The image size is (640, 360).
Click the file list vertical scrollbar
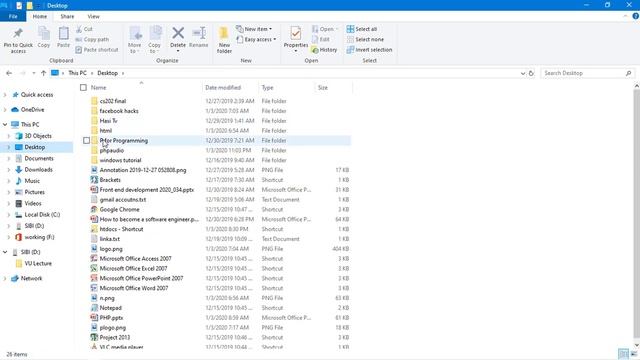click(636, 214)
